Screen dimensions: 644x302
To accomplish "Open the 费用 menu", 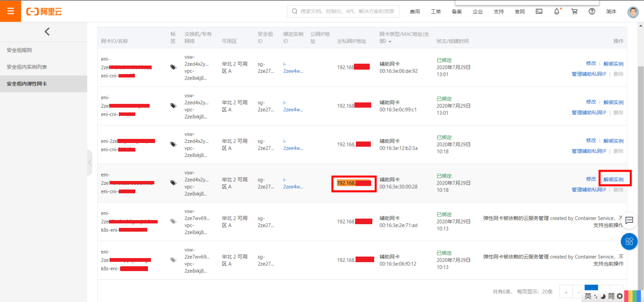I will pyautogui.click(x=415, y=12).
